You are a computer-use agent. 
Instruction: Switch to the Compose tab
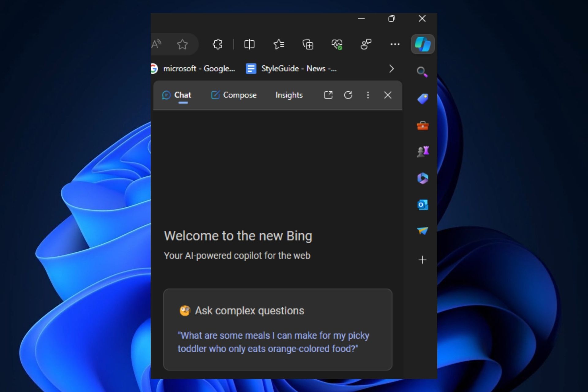[234, 95]
